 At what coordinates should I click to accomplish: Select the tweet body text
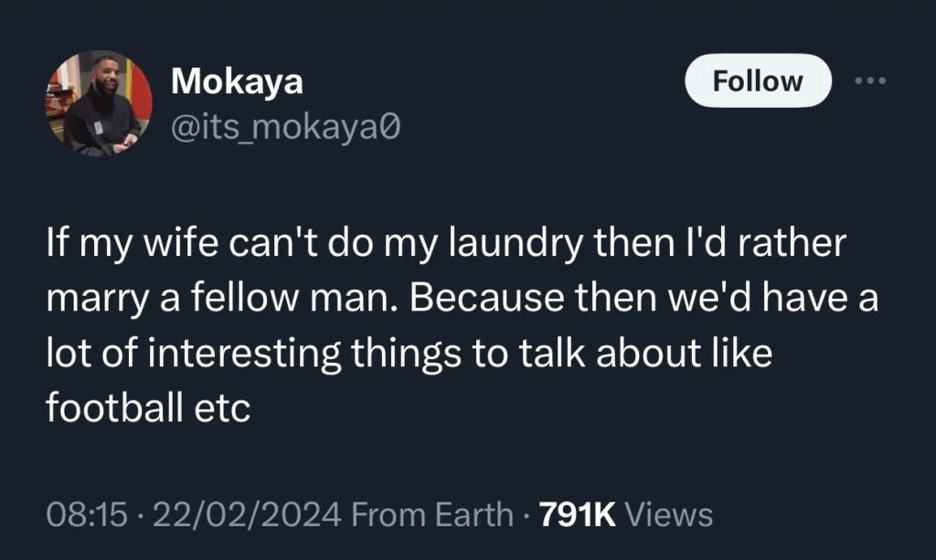pyautogui.click(x=457, y=324)
